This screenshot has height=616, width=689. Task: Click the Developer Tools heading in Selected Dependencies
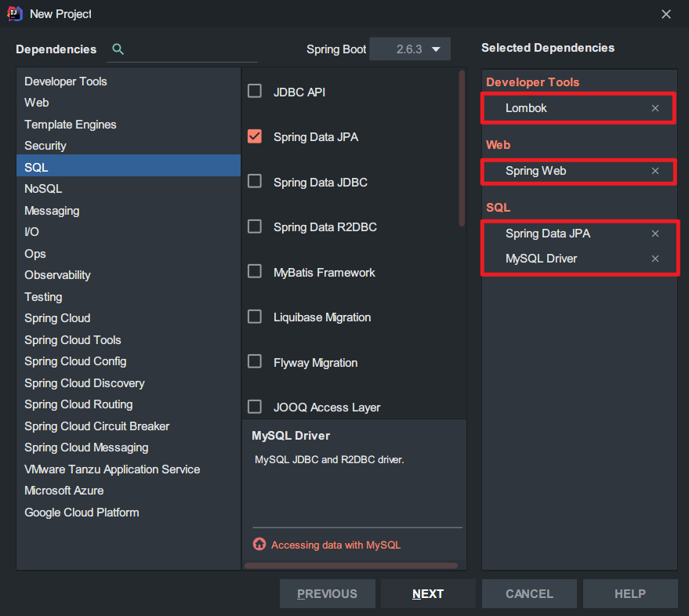point(532,82)
